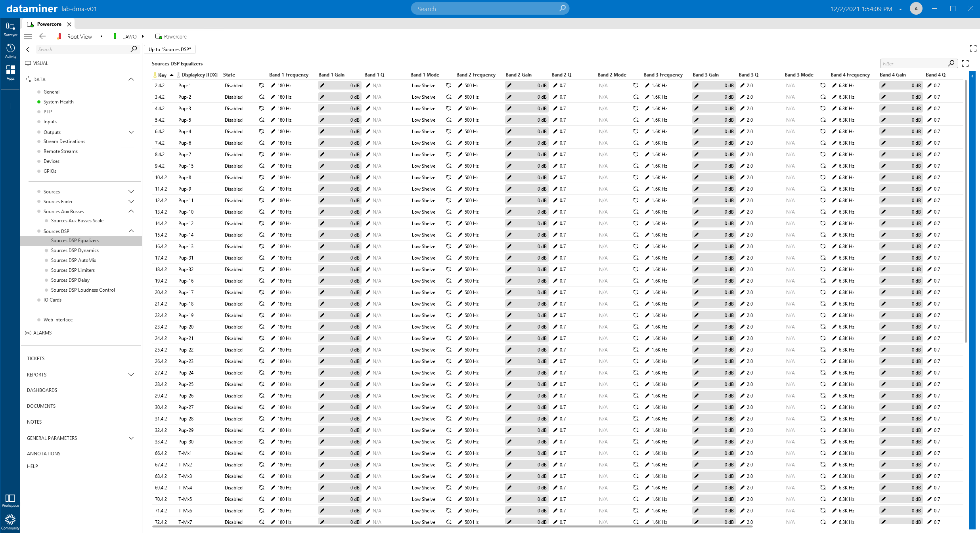The height and width of the screenshot is (533, 980).
Task: Click the horizontal scrollbar below the table
Action: 452,527
